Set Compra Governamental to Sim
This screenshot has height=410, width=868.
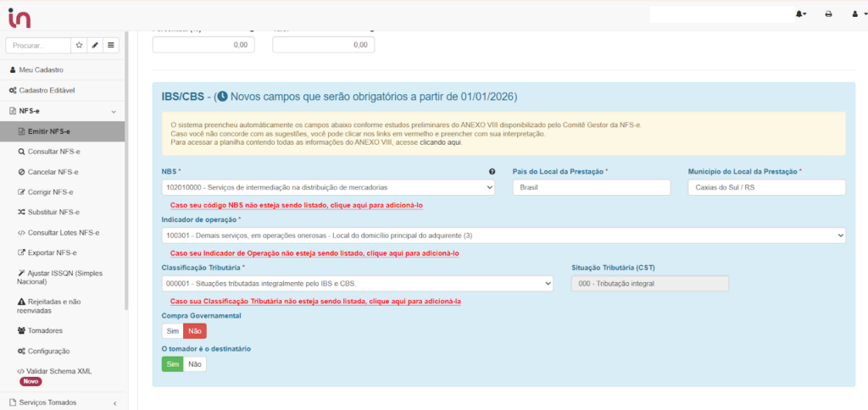coord(172,331)
